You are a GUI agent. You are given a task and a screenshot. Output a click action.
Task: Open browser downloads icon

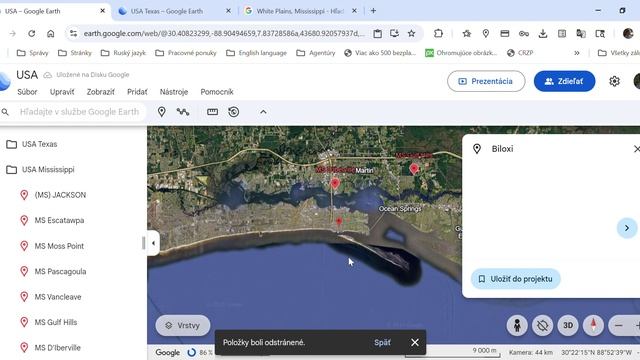click(542, 33)
